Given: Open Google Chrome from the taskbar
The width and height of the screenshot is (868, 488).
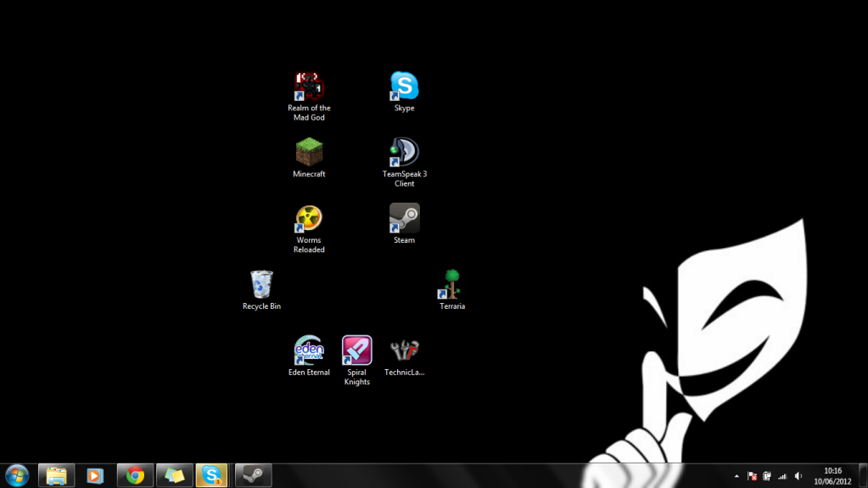Looking at the screenshot, I should tap(135, 476).
